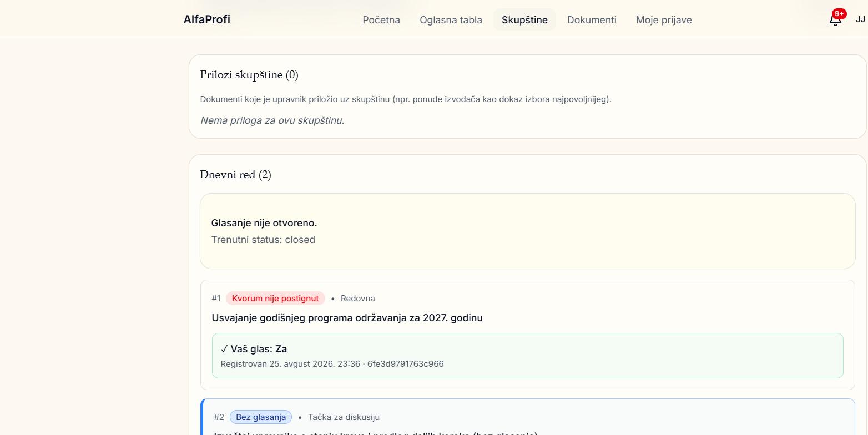
Task: Click 'Glasanje nije otvoreno.' notice text
Action: coord(264,223)
